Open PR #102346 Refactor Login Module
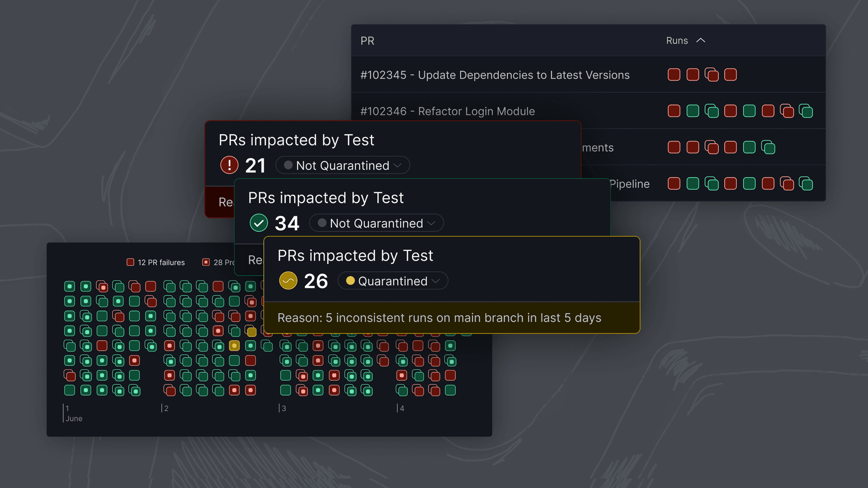The image size is (868, 488). 447,111
